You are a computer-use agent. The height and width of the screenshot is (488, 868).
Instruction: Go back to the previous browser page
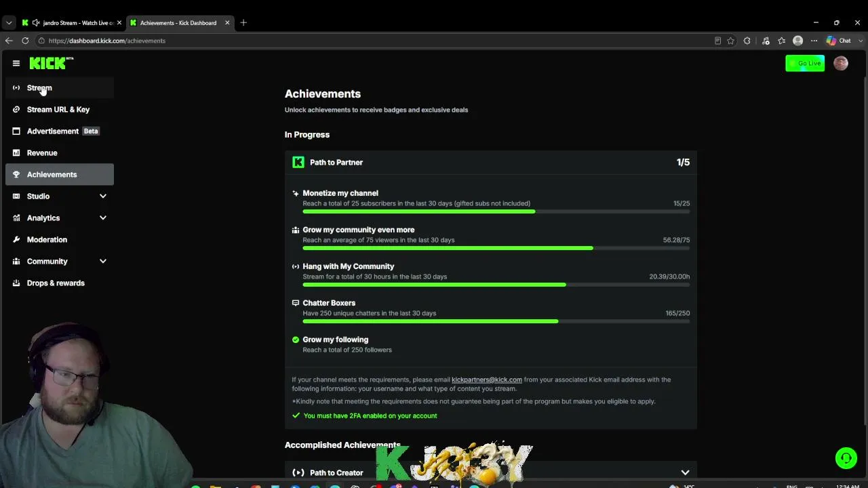tap(9, 41)
